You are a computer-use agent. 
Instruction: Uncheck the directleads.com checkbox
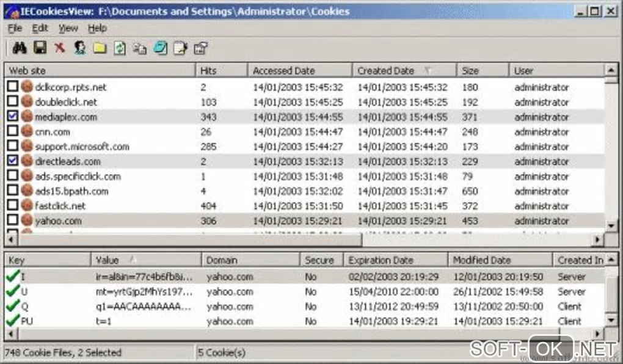[x=13, y=160]
